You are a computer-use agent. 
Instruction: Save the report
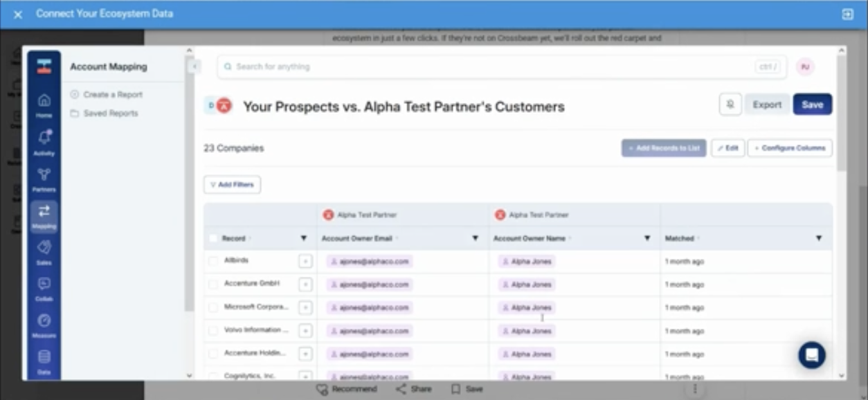point(813,104)
